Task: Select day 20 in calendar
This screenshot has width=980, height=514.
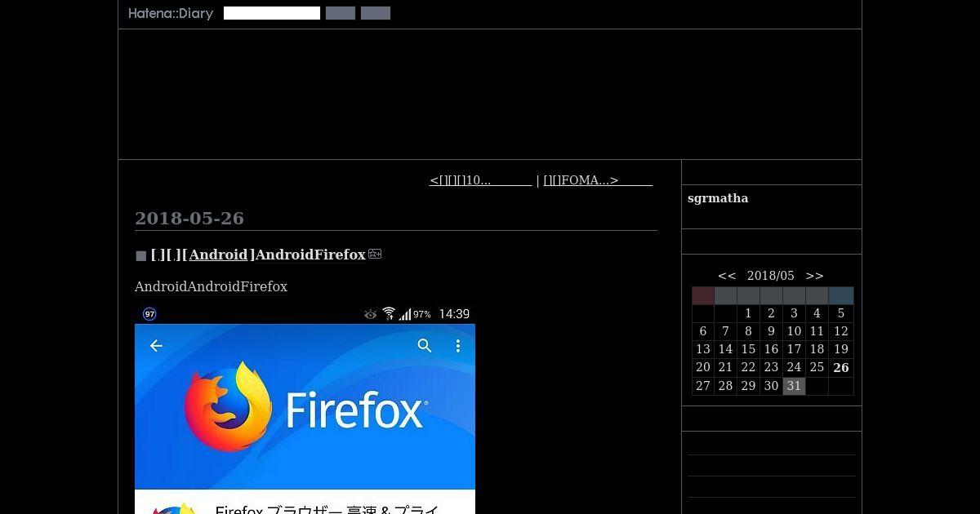Action: [x=703, y=367]
